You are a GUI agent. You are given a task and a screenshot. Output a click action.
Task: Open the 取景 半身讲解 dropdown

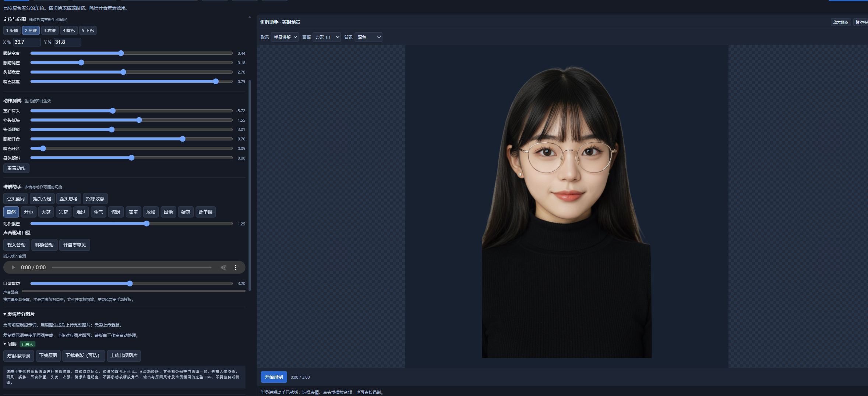pos(285,37)
